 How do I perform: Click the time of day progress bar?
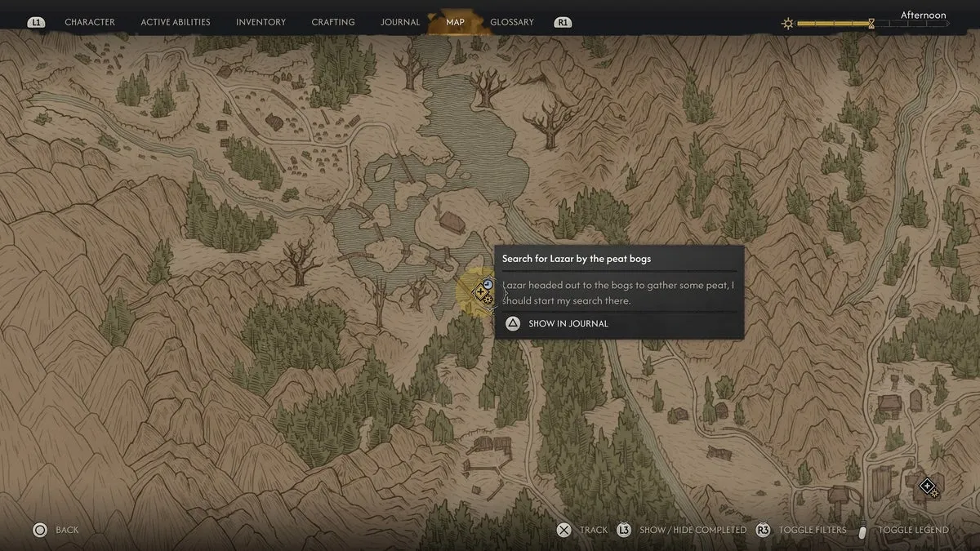tap(874, 24)
